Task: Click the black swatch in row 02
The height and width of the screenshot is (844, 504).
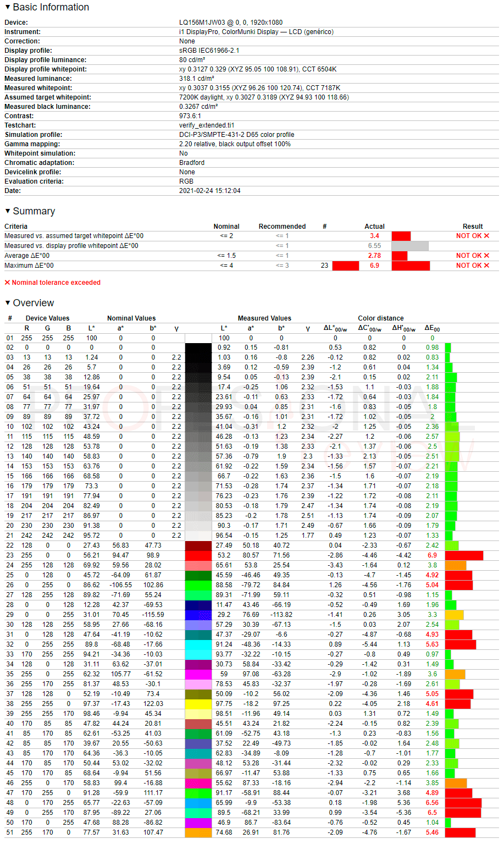Action: [x=198, y=347]
